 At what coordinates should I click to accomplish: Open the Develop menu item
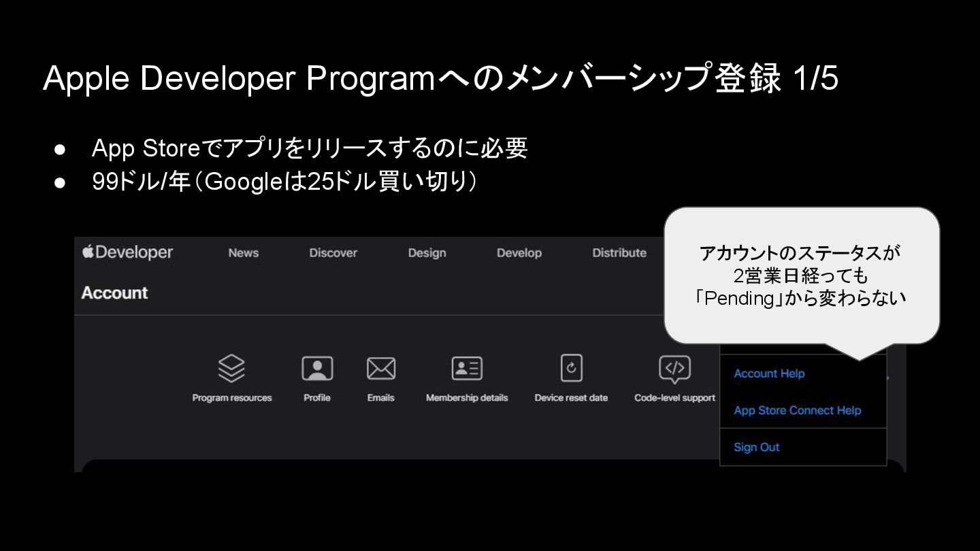[x=519, y=253]
